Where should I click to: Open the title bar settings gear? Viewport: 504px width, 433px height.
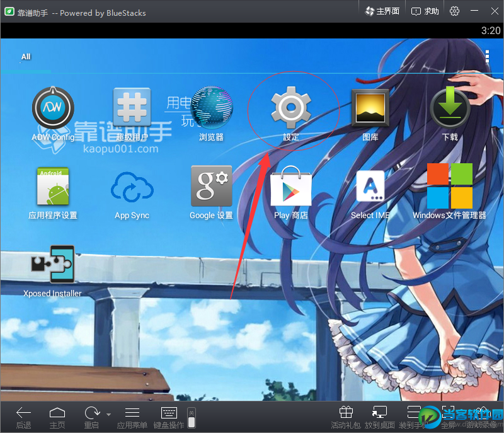point(454,11)
